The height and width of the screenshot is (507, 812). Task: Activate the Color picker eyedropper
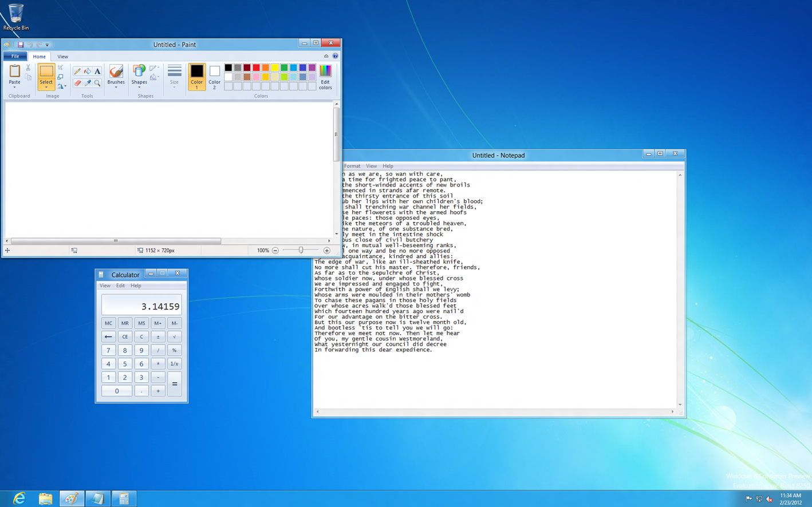tap(87, 84)
